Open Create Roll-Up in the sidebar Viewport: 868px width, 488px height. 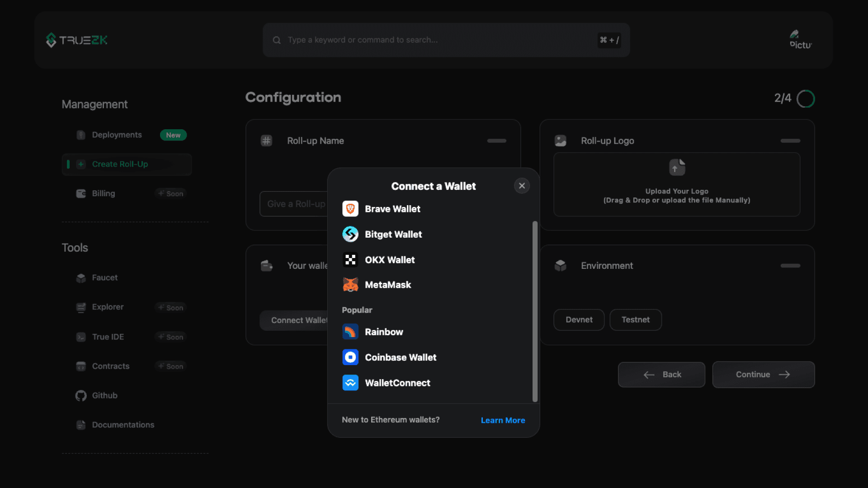coord(127,164)
